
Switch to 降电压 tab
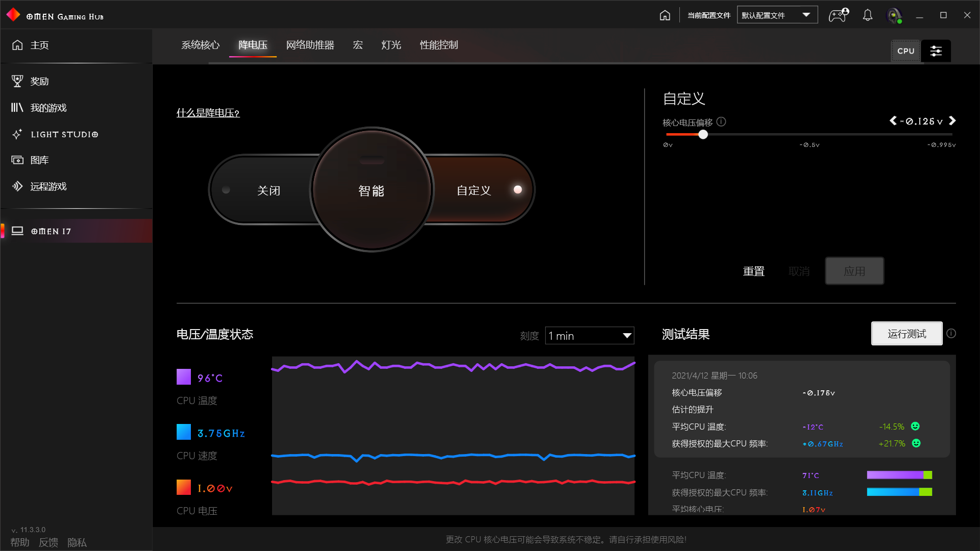click(253, 45)
